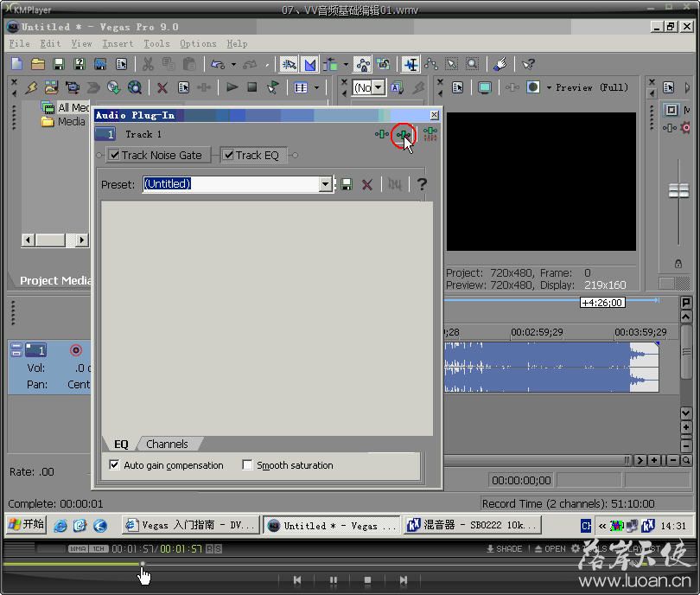Select the Normal Edit tool
Viewport: 700px width, 595px height.
point(411,64)
